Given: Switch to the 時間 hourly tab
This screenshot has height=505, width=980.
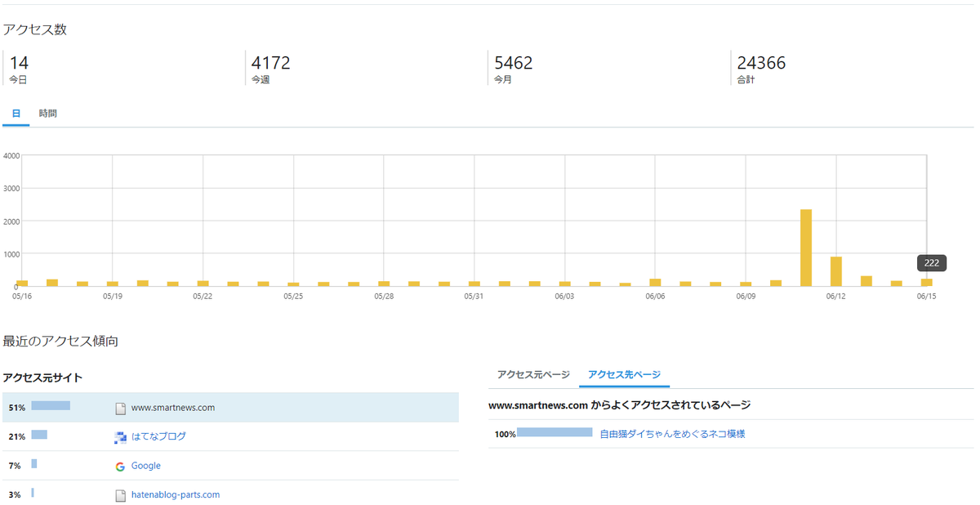Looking at the screenshot, I should [48, 114].
